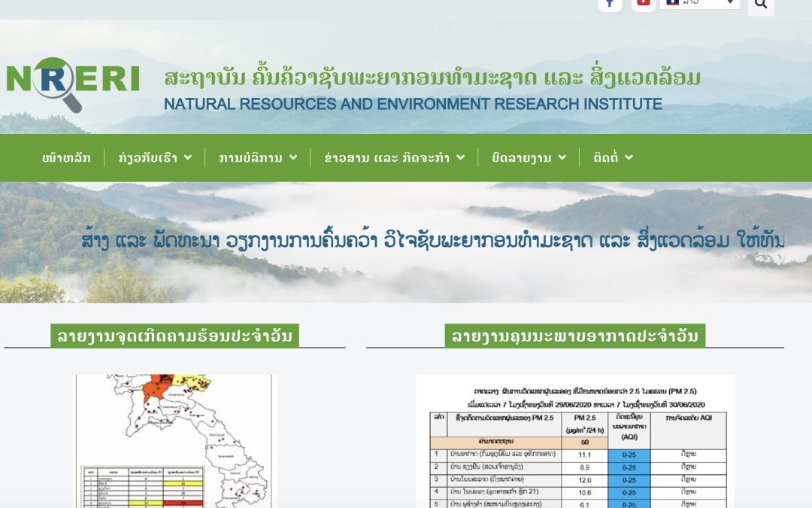This screenshot has width=812, height=508.
Task: Open the ບົດລາຍງານ menu
Action: (522, 157)
